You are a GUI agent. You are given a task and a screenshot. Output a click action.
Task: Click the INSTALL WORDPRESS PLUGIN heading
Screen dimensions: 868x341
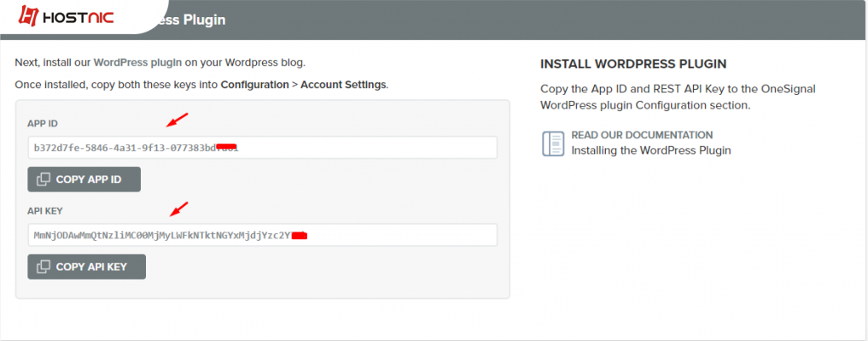pos(633,64)
